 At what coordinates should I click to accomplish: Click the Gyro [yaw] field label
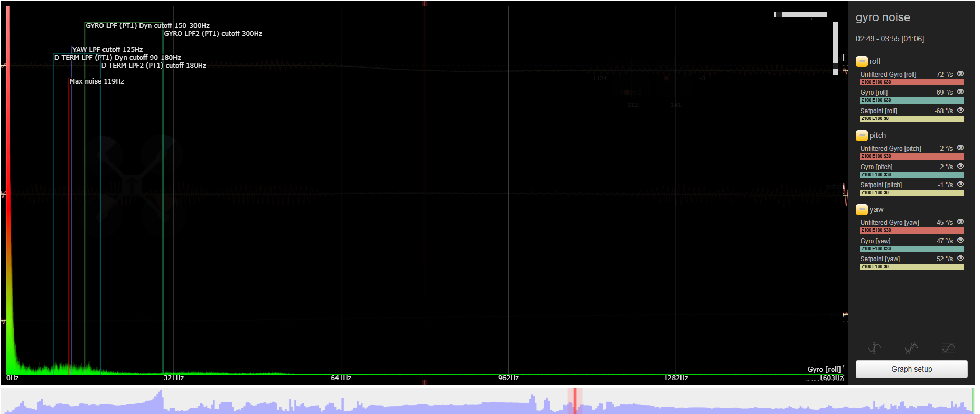click(x=875, y=241)
